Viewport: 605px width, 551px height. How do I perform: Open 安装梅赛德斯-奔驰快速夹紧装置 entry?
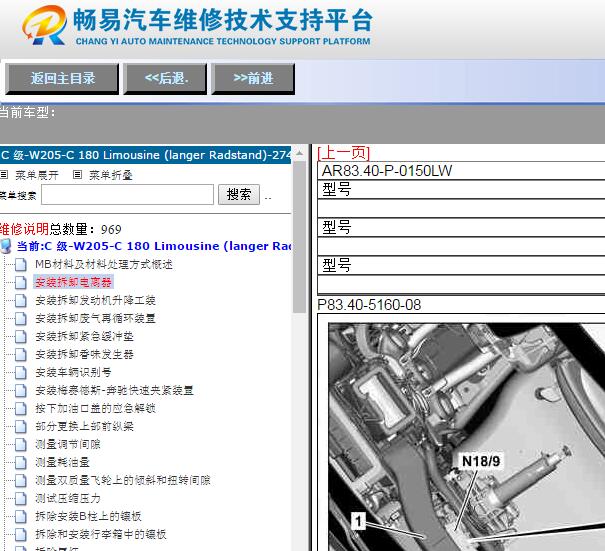click(x=114, y=390)
